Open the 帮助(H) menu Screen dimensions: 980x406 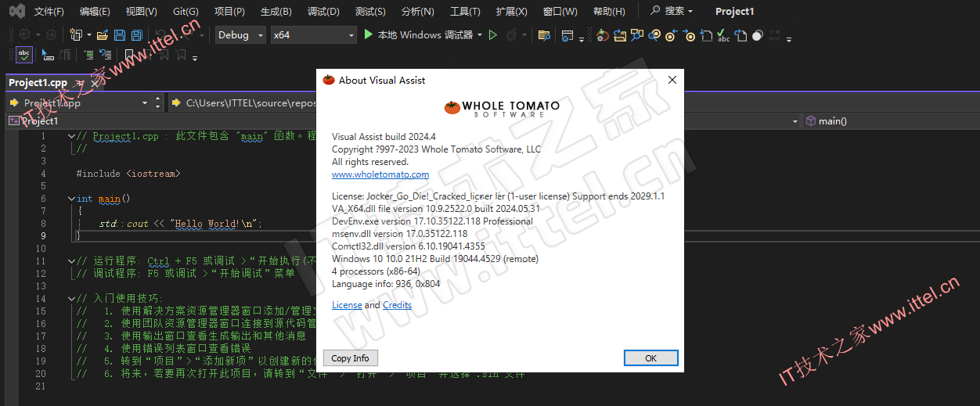coord(609,12)
